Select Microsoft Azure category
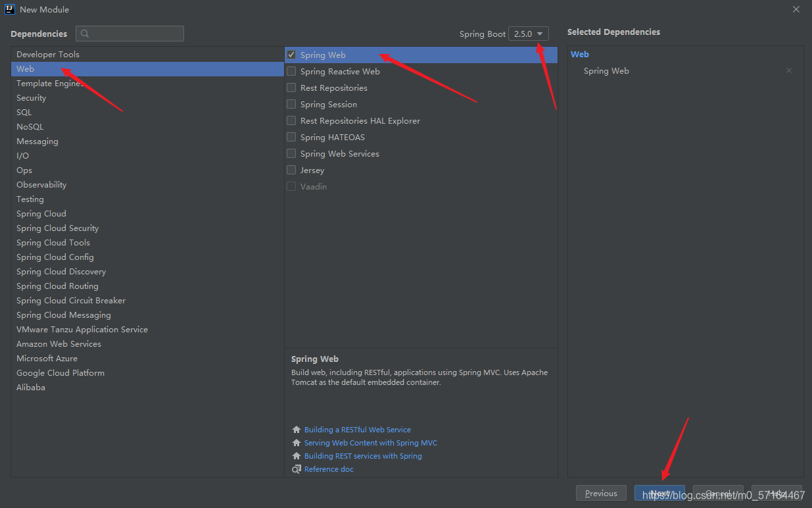Image resolution: width=812 pixels, height=508 pixels. point(147,358)
